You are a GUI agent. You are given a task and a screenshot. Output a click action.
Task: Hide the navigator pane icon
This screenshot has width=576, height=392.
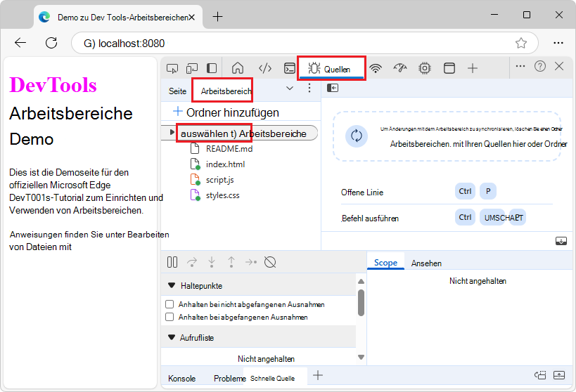point(333,88)
